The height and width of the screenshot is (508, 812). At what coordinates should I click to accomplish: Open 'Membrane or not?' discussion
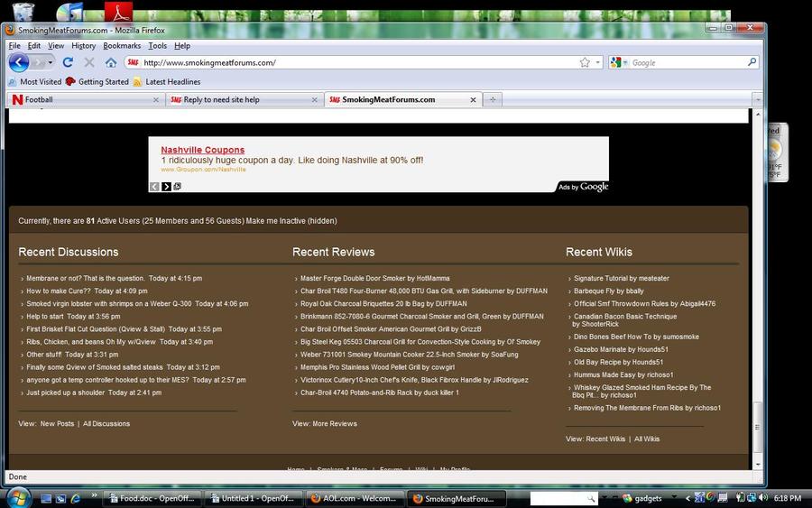86,278
